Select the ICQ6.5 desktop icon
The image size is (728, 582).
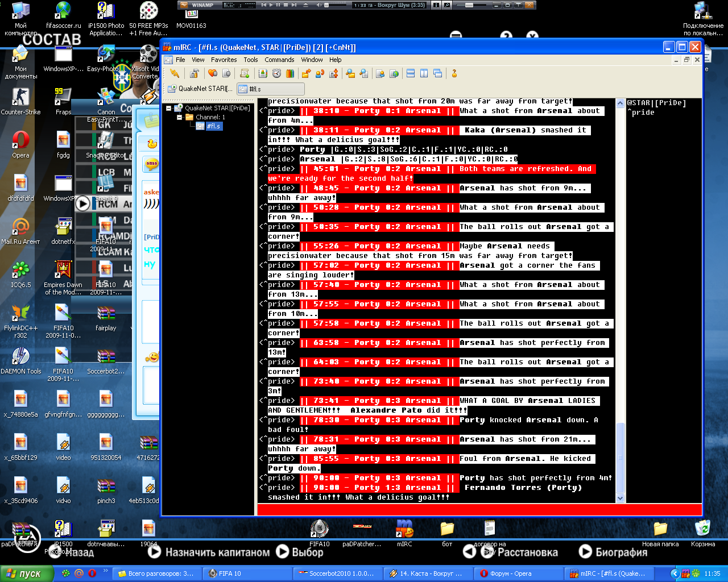(x=20, y=274)
